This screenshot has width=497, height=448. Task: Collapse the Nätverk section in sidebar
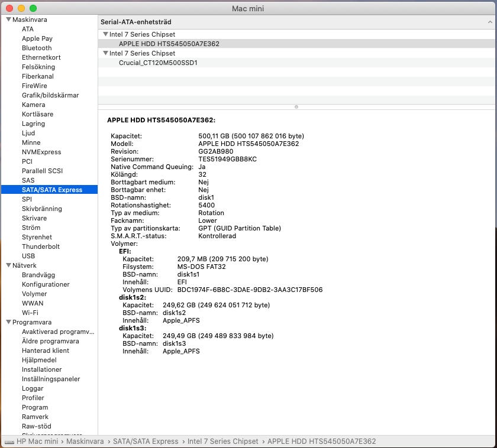pos(8,265)
